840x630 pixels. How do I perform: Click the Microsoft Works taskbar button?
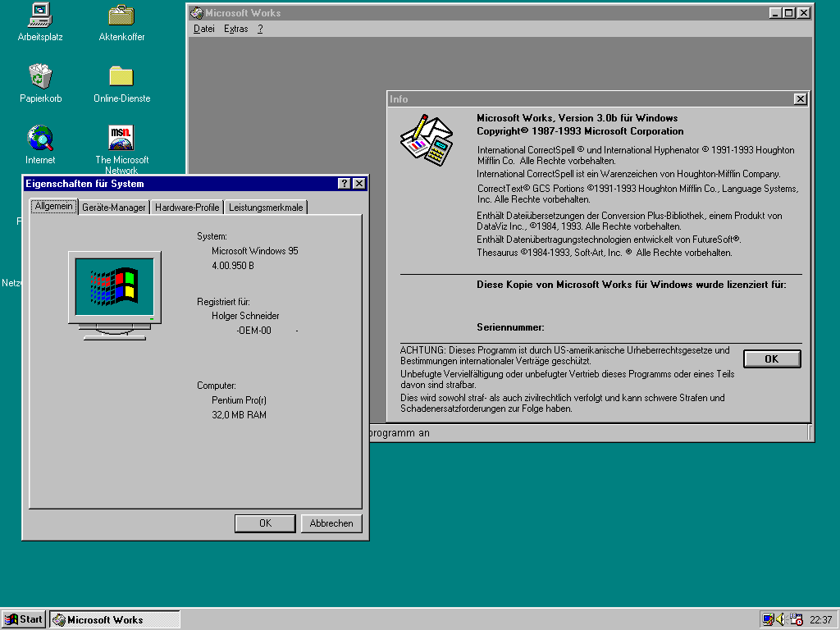tap(115, 619)
